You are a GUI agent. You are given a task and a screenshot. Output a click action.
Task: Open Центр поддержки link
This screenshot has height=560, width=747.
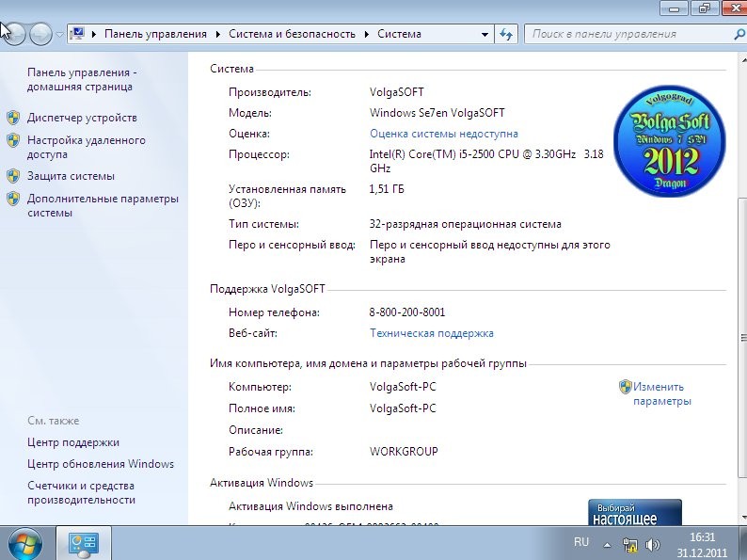click(73, 442)
